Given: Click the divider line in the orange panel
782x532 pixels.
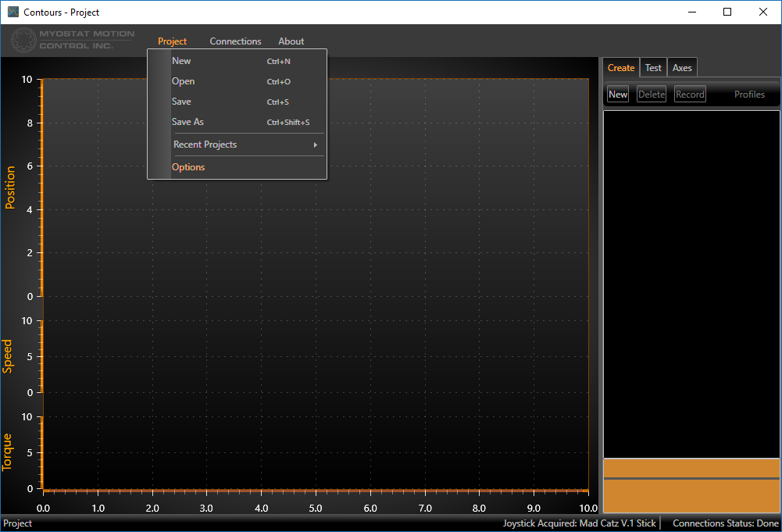Looking at the screenshot, I should coord(691,478).
